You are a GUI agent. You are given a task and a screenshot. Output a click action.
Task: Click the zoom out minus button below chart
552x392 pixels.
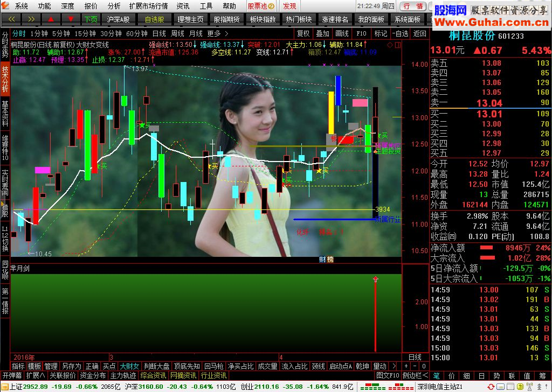pos(415,366)
